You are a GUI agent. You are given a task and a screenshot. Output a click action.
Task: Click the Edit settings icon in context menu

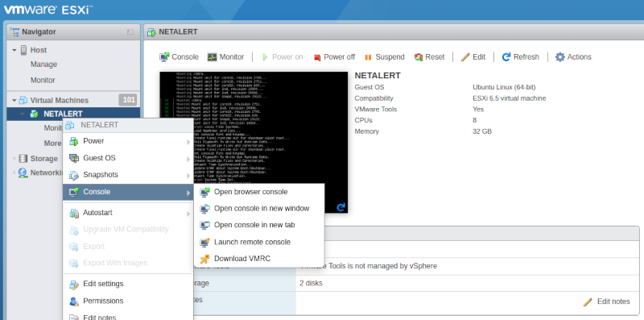[x=74, y=285]
